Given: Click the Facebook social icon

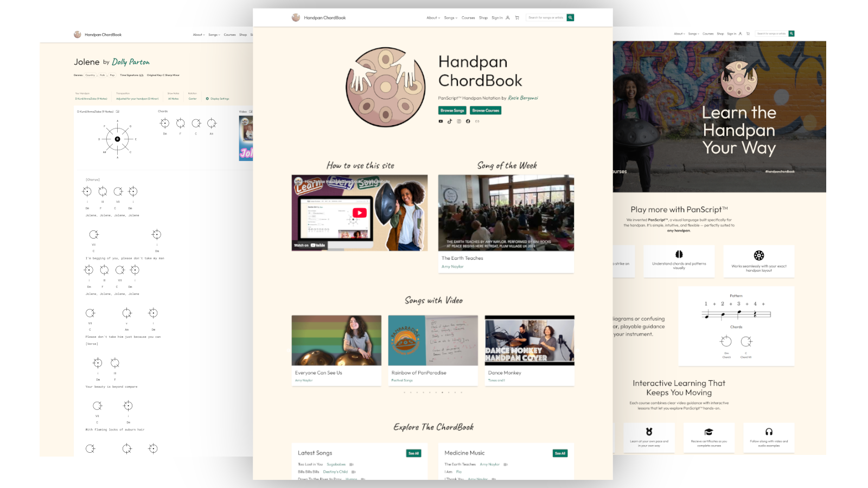Looking at the screenshot, I should [468, 121].
